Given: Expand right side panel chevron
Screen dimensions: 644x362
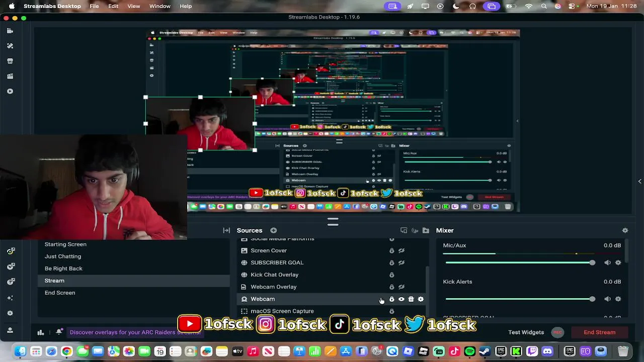Looking at the screenshot, I should (639, 182).
